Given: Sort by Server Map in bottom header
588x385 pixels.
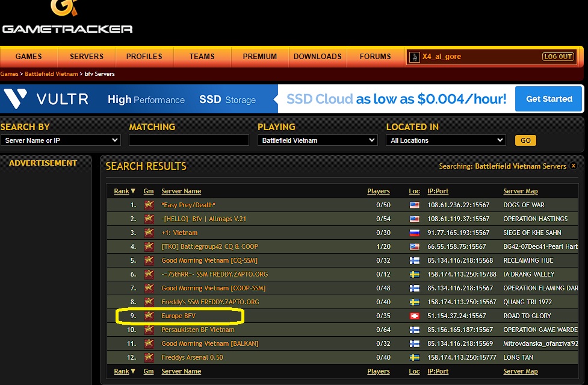Looking at the screenshot, I should pyautogui.click(x=521, y=371).
